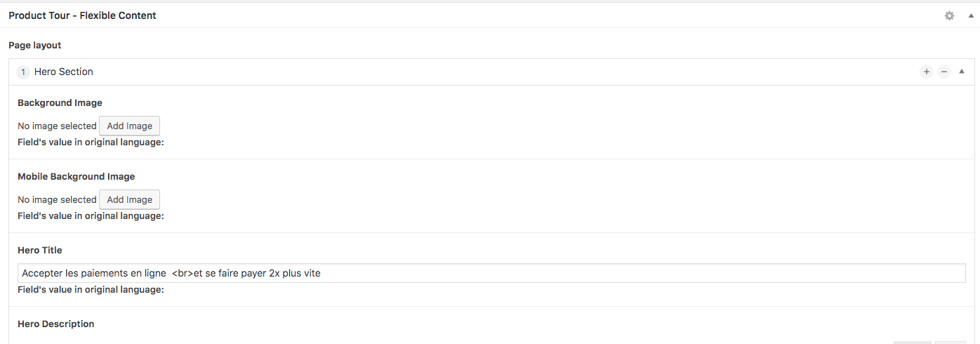Add Image for Background Image field
Viewport: 980px width, 344px height.
click(x=130, y=126)
